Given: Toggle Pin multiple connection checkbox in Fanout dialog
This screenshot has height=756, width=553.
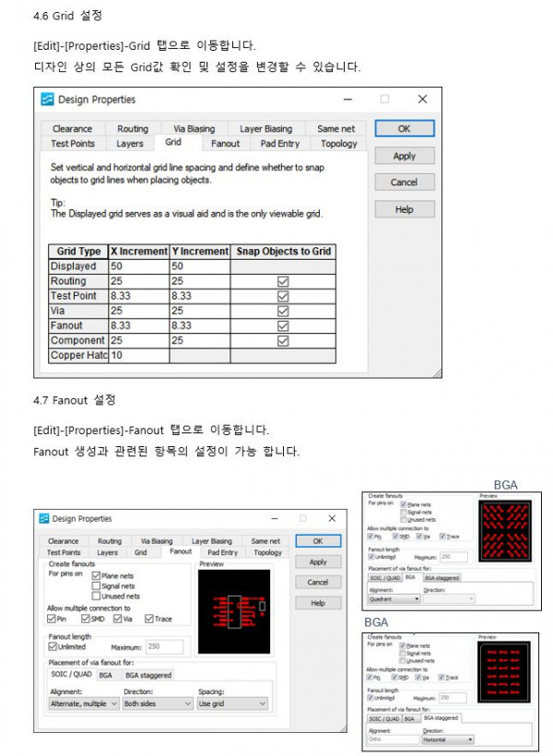Looking at the screenshot, I should point(52,619).
